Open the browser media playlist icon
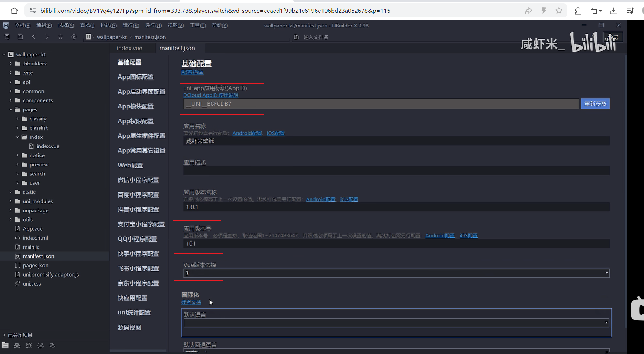The image size is (644, 354). pos(630,11)
